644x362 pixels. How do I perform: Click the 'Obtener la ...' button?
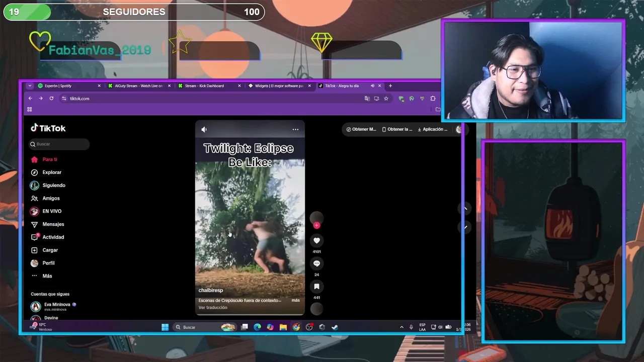coord(397,129)
